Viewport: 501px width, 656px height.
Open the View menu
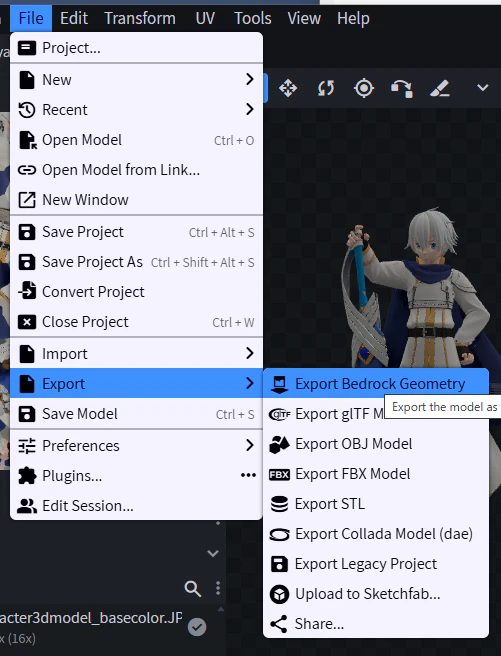(x=304, y=18)
